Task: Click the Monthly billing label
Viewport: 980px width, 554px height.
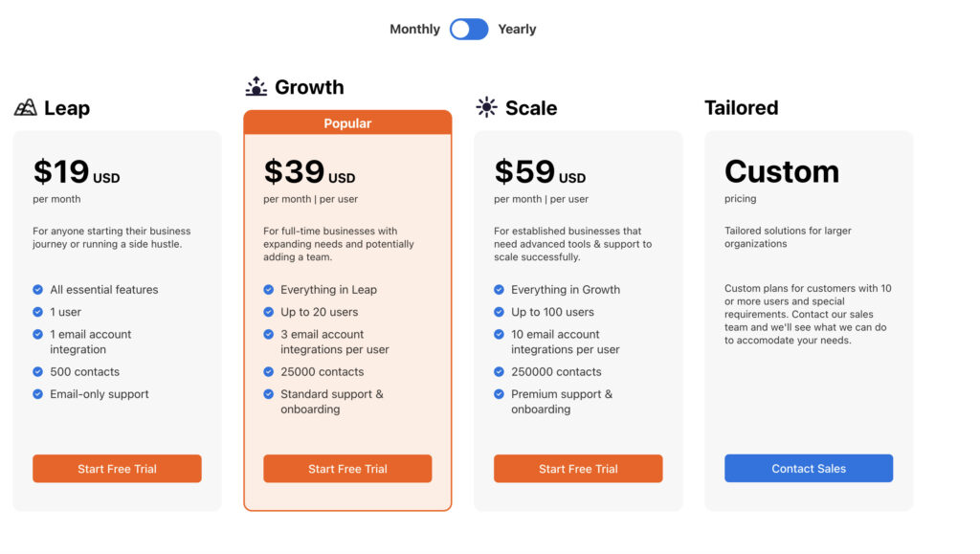Action: click(413, 29)
